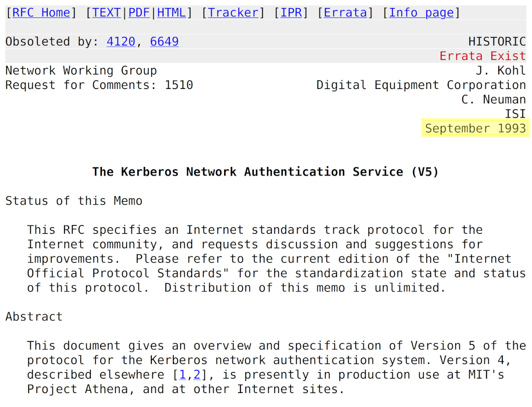Screen dimensions: 532x407
Task: Open the TEXT version of RFC 1510
Action: point(106,12)
